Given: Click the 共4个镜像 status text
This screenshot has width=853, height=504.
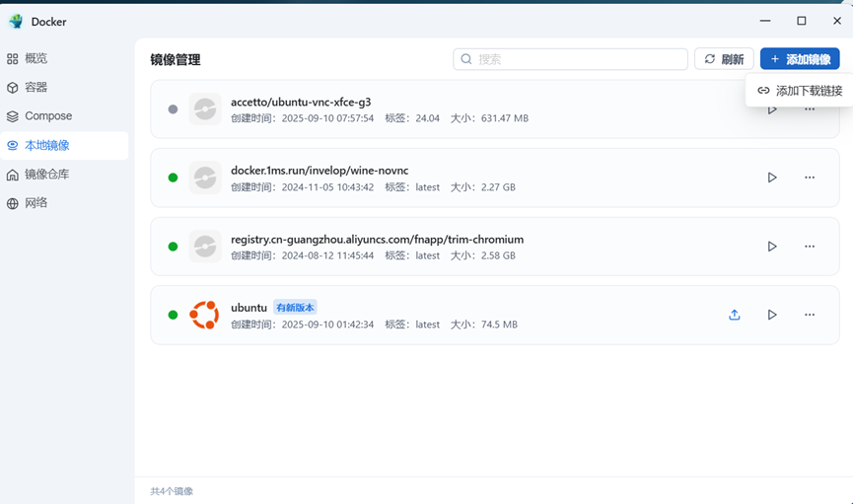Looking at the screenshot, I should [x=172, y=491].
